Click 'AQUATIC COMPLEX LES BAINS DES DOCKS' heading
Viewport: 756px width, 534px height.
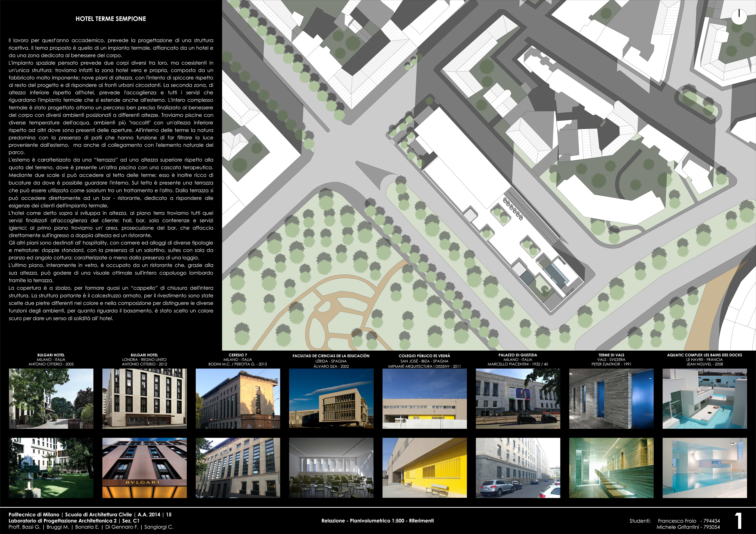coord(705,355)
